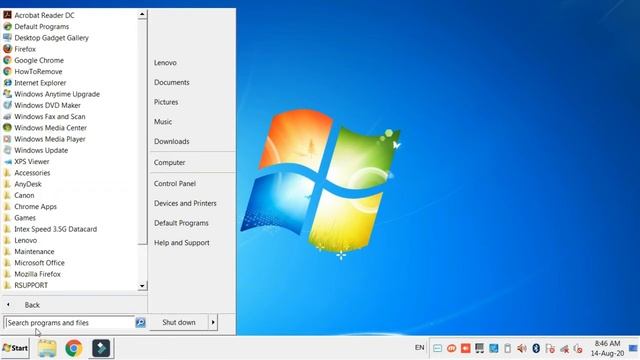Click the search magnifier icon

[140, 322]
